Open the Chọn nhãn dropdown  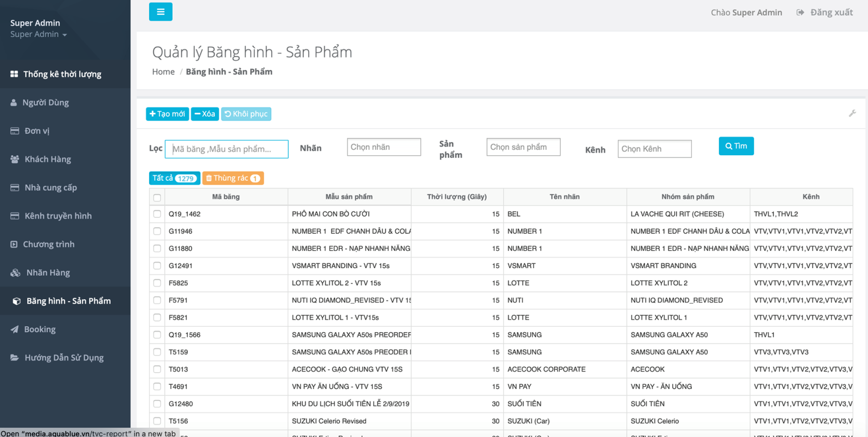pyautogui.click(x=384, y=147)
